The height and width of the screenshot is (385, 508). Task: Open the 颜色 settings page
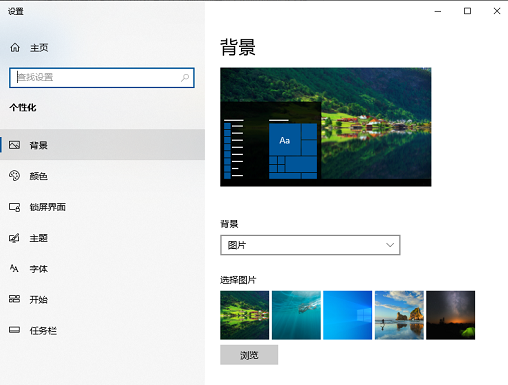tap(102, 176)
